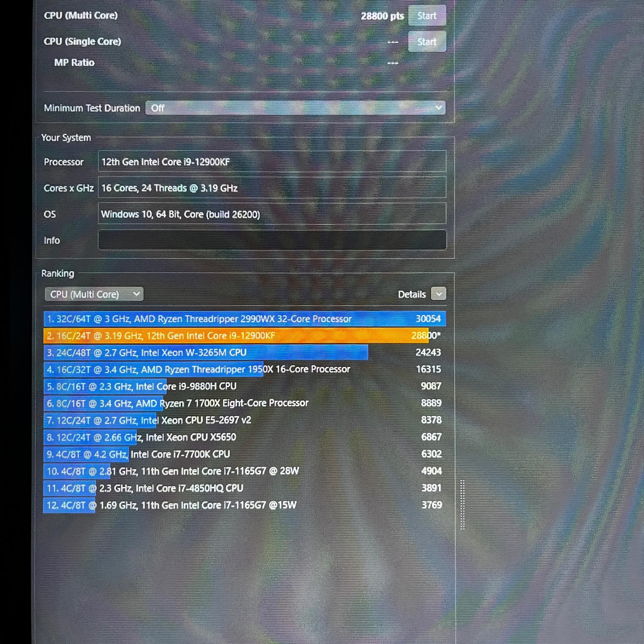Click the 24243 score value
This screenshot has height=644, width=644.
click(x=428, y=352)
